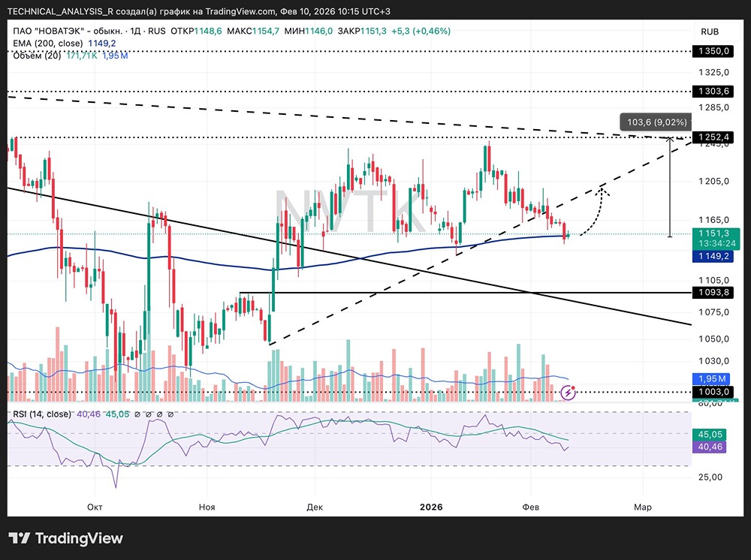Click the 1105,0 price scale tick
The width and height of the screenshot is (751, 560).
click(x=713, y=280)
